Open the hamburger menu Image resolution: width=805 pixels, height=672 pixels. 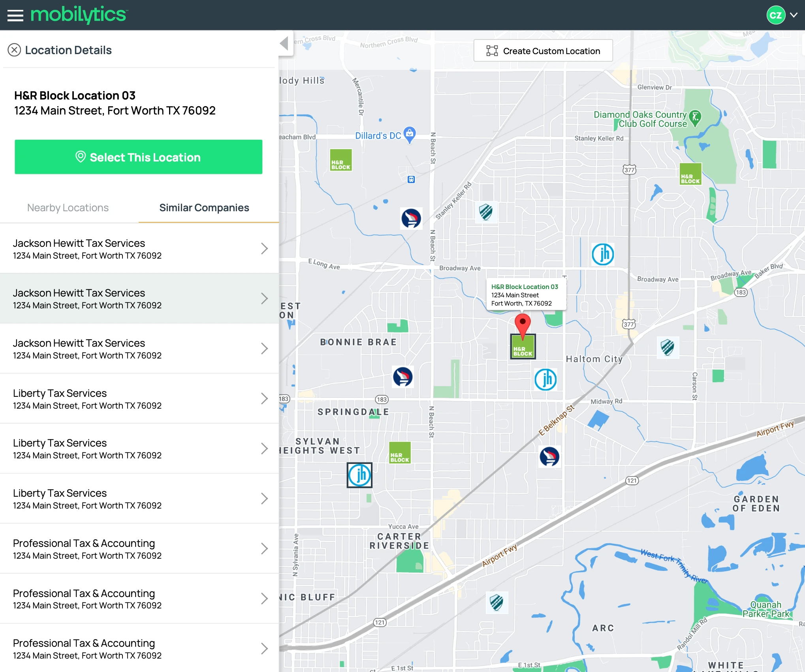tap(15, 15)
